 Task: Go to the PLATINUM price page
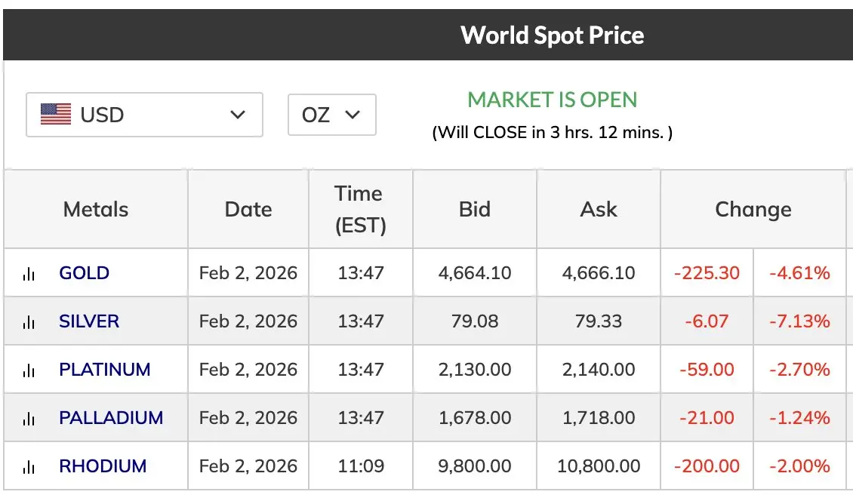(105, 370)
